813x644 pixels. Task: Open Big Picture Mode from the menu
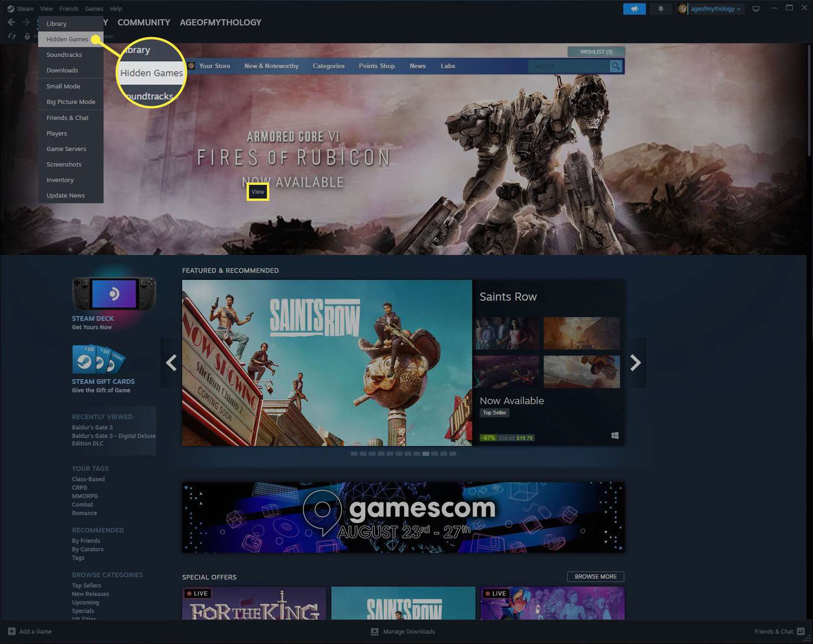[70, 101]
